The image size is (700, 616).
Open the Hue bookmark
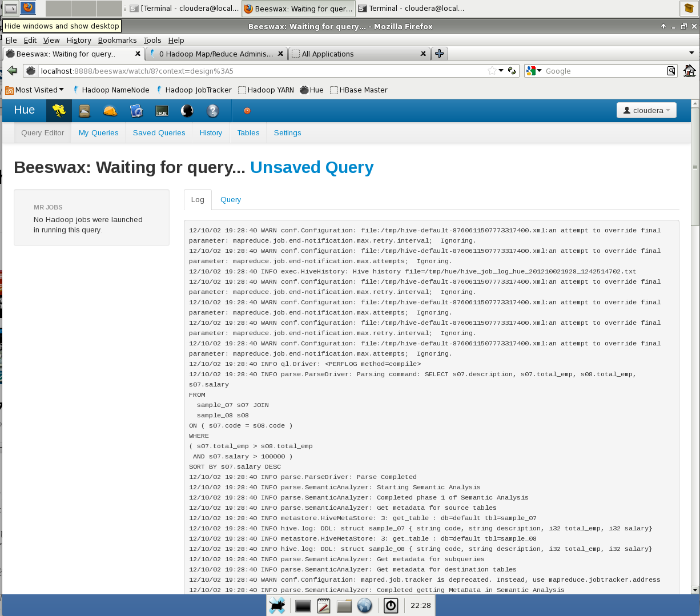[312, 90]
